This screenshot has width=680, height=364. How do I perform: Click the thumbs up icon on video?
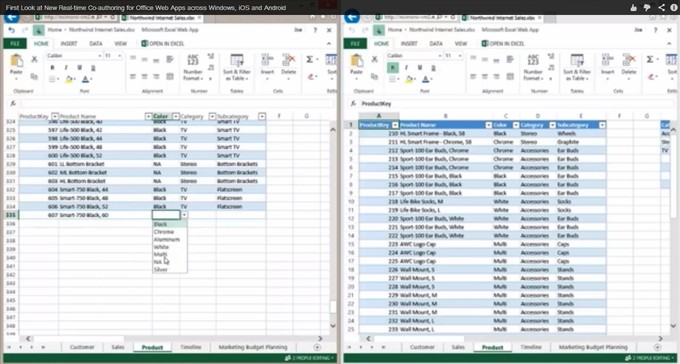tap(634, 7)
